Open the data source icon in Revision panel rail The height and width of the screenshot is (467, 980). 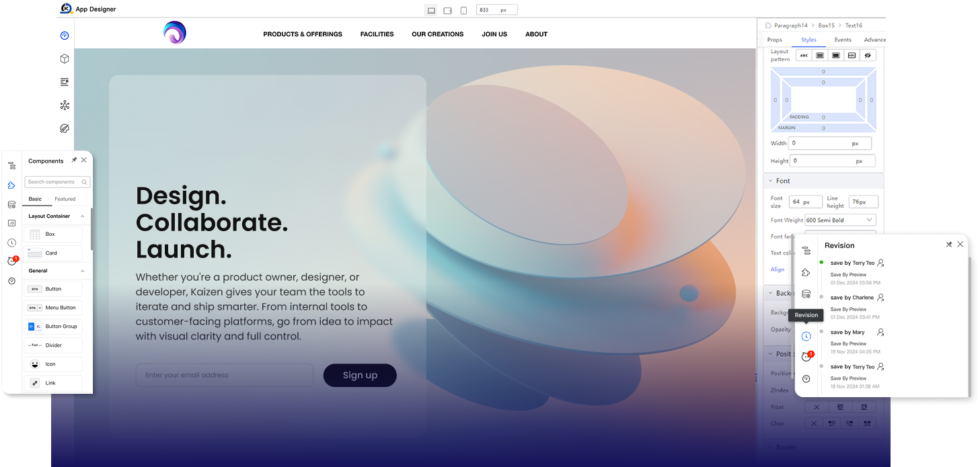[x=806, y=294]
